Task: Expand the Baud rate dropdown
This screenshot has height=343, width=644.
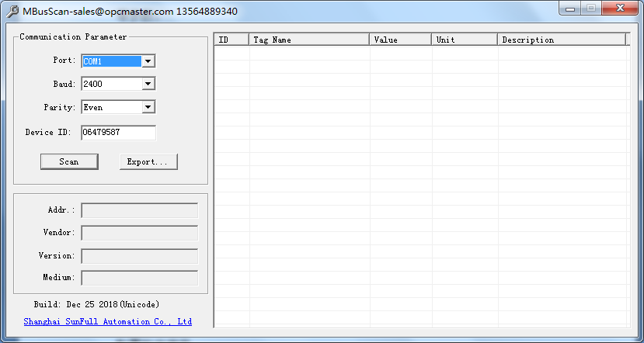Action: [x=148, y=84]
